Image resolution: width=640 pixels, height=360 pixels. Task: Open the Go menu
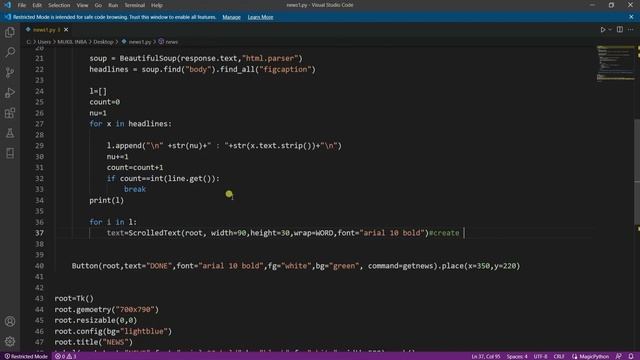[98, 5]
